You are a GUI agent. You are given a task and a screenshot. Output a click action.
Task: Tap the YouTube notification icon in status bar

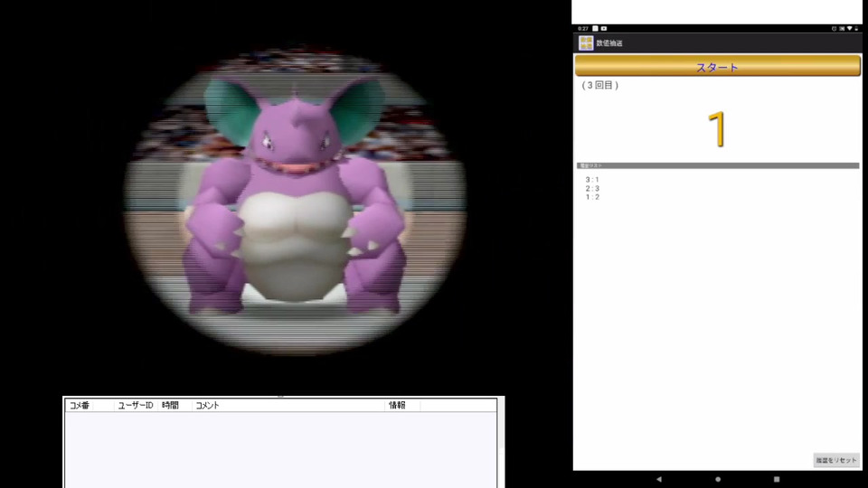click(603, 29)
